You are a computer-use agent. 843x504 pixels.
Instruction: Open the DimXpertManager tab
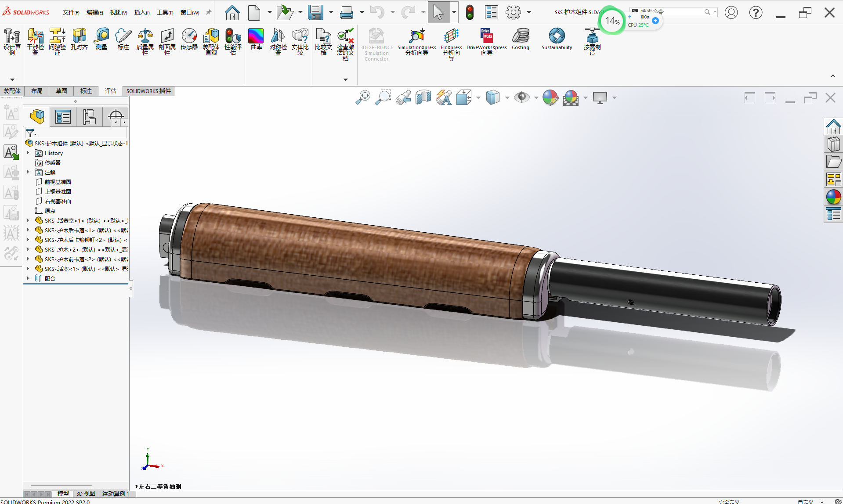click(116, 117)
